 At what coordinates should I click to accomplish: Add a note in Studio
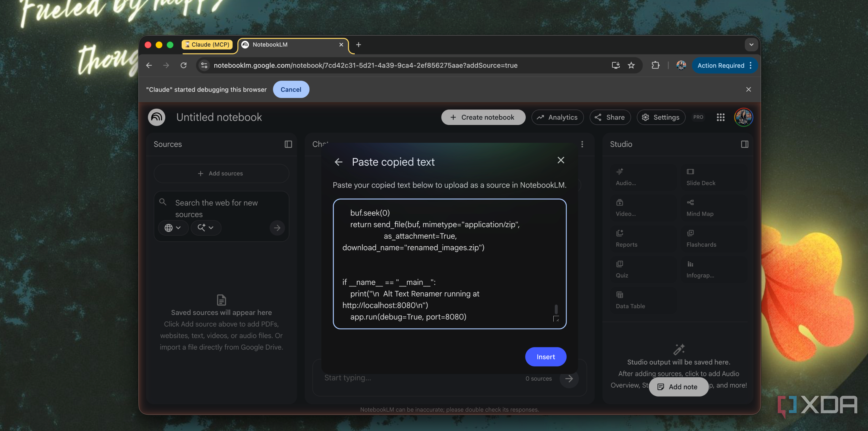[x=678, y=386]
